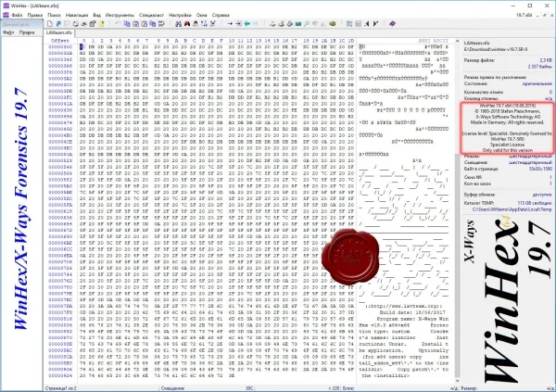This screenshot has width=556, height=392.
Task: Open the Правка menu in main menu bar
Action: (35, 15)
